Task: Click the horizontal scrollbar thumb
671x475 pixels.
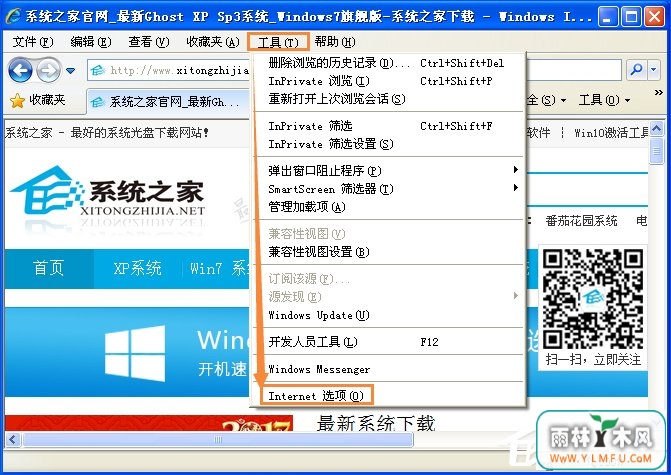Action: click(218, 439)
